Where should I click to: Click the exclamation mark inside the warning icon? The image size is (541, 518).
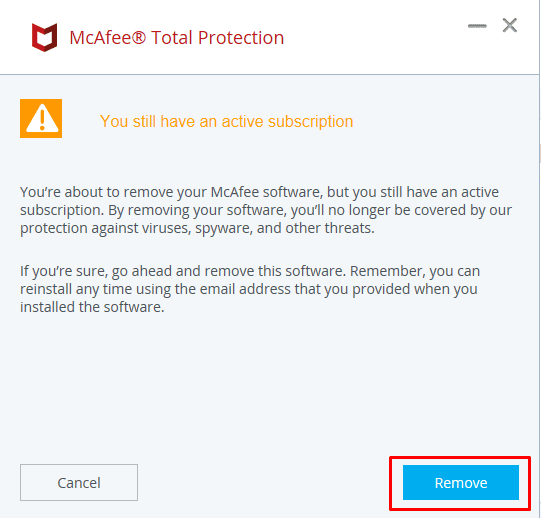click(42, 118)
